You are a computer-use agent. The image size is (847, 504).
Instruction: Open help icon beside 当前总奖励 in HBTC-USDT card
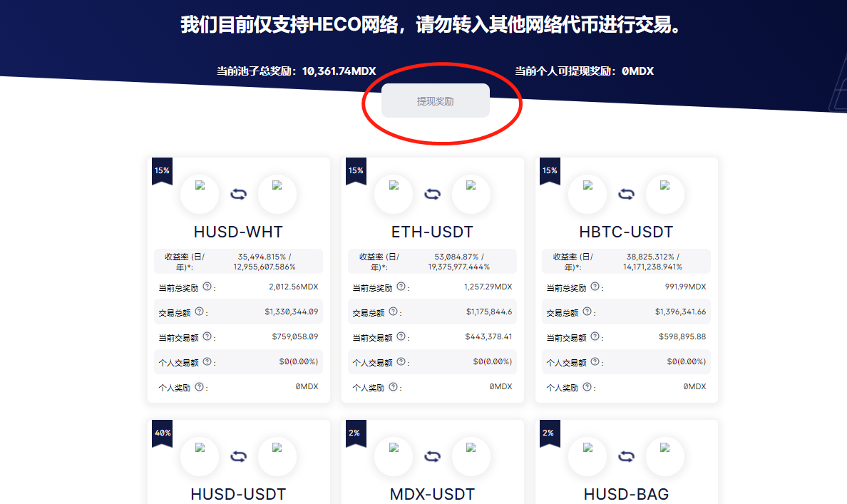click(595, 287)
